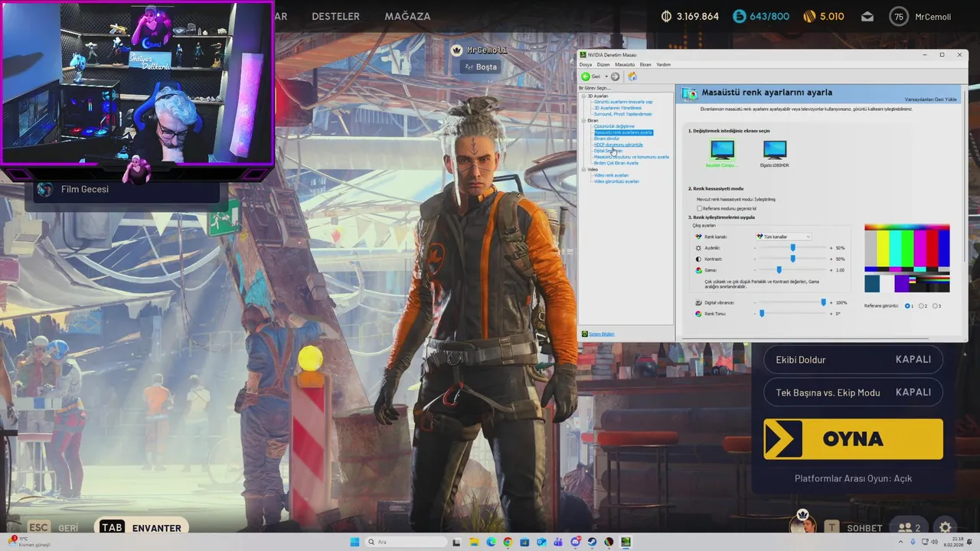Viewport: 980px width, 551px height.
Task: Open the Ekran menu
Action: tap(645, 64)
